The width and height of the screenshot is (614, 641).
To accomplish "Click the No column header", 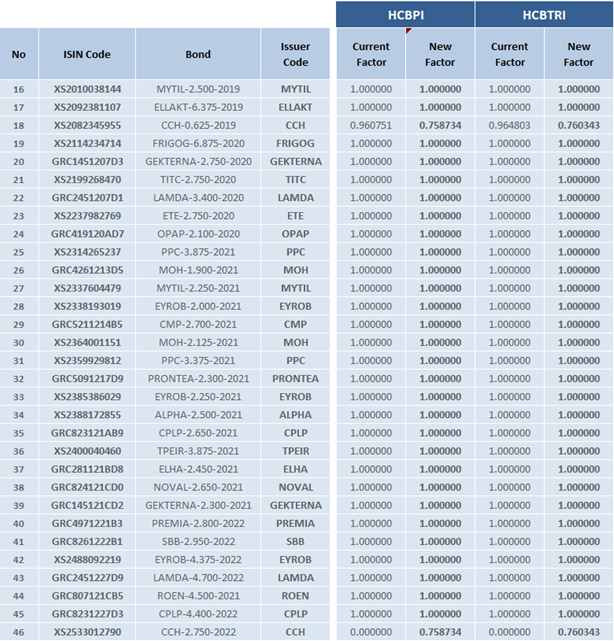I will pos(19,54).
